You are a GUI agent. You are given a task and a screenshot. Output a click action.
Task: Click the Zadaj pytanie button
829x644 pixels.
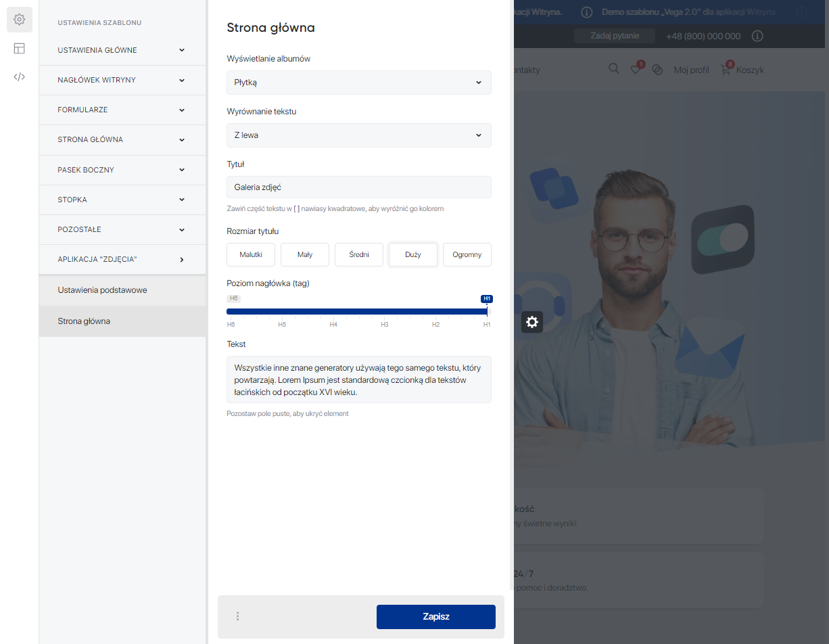tap(615, 36)
